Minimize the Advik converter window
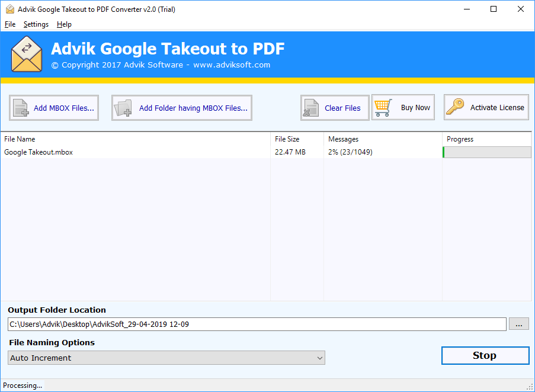This screenshot has height=392, width=535. tap(467, 9)
